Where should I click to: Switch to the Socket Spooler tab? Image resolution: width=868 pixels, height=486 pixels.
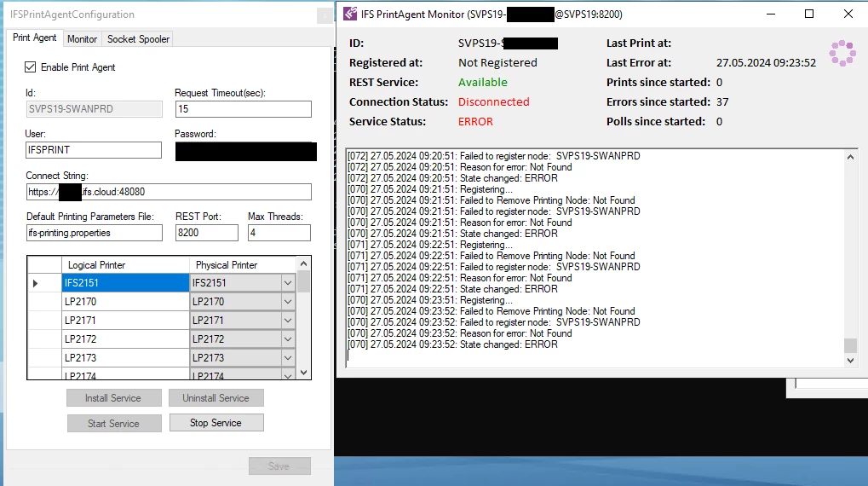(138, 38)
